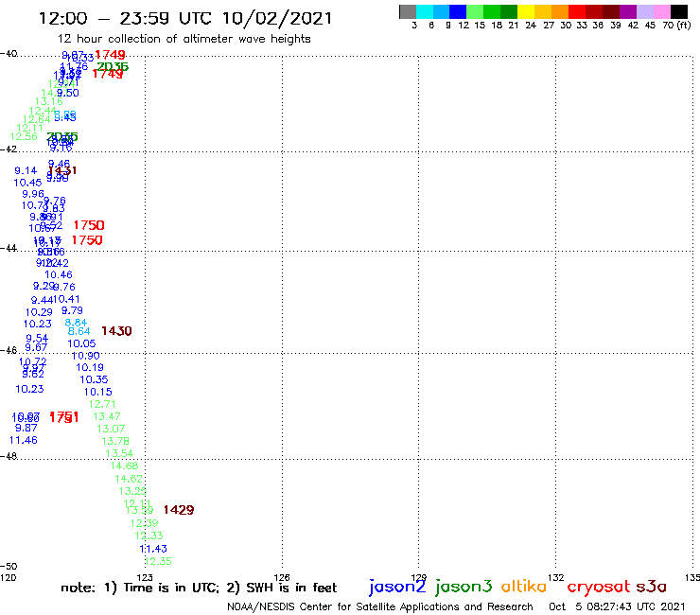Click the blue value '11.43'

pyautogui.click(x=153, y=549)
